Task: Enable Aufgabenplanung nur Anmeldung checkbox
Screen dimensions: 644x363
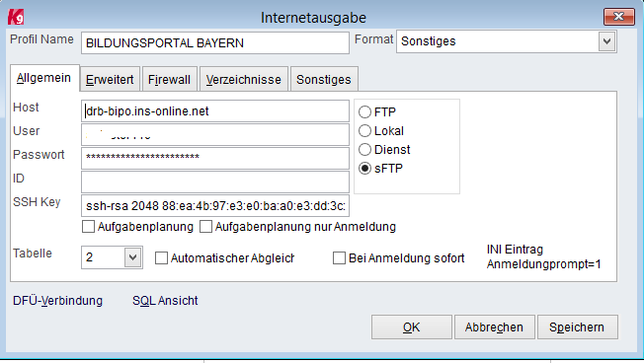Action: point(205,227)
